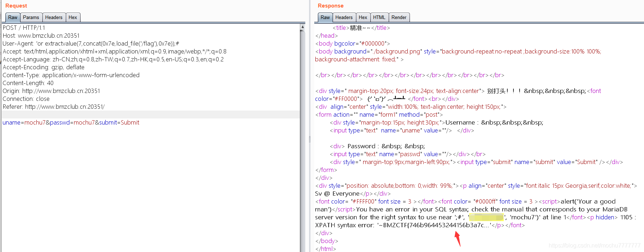
Task: Open the Request Hex tab
Action: pos(73,17)
